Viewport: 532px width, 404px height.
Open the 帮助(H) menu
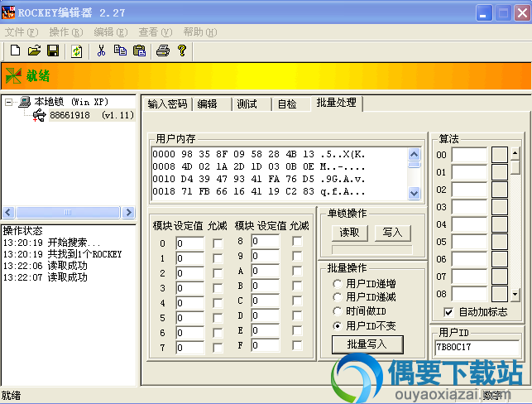[200, 32]
